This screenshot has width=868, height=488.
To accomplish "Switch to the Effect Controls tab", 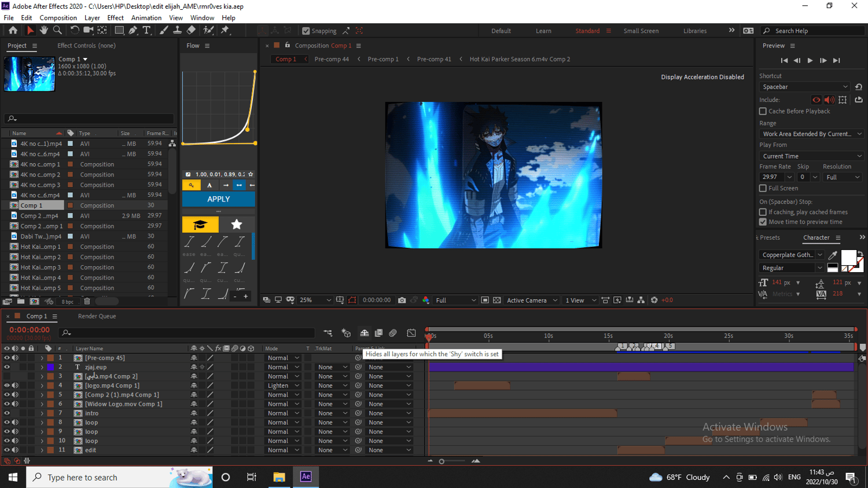I will (86, 46).
